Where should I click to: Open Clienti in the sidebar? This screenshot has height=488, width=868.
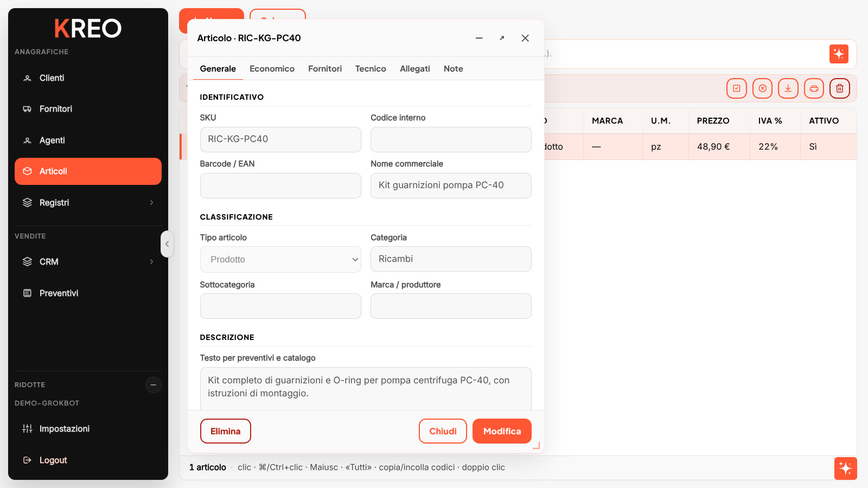(88, 78)
